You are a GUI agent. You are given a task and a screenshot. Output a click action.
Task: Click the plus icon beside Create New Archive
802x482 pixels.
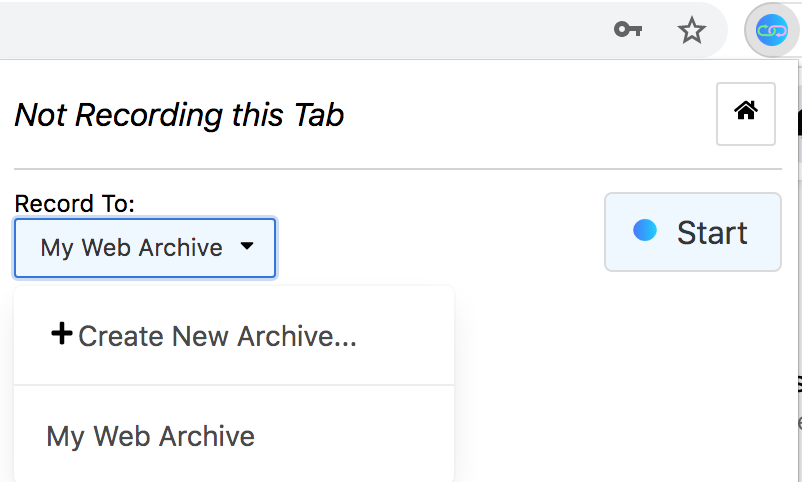pyautogui.click(x=61, y=334)
